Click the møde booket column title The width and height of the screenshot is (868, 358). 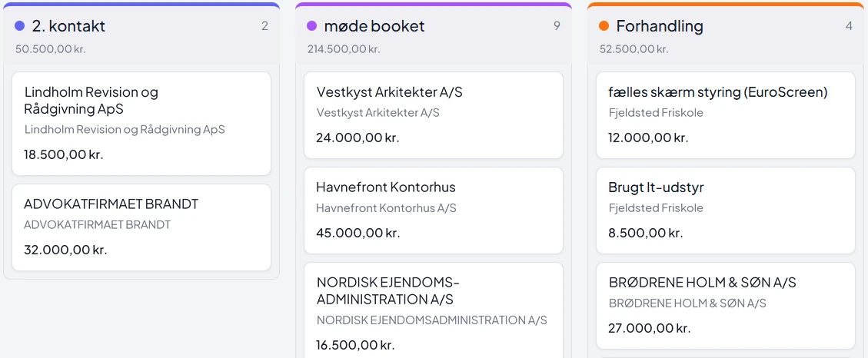coord(374,26)
